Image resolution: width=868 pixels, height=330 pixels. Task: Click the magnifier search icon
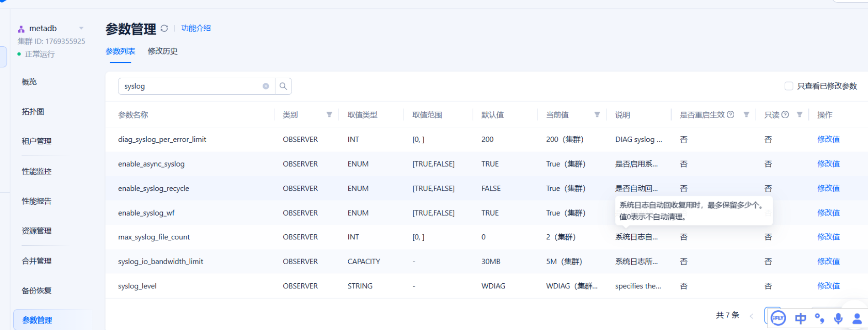tap(283, 86)
